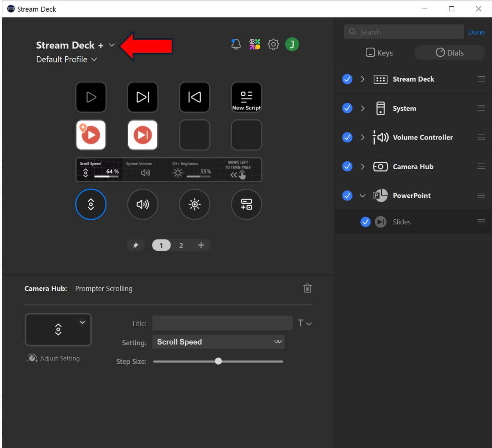The image size is (492, 448).
Task: Click the Search actions field
Action: (404, 32)
